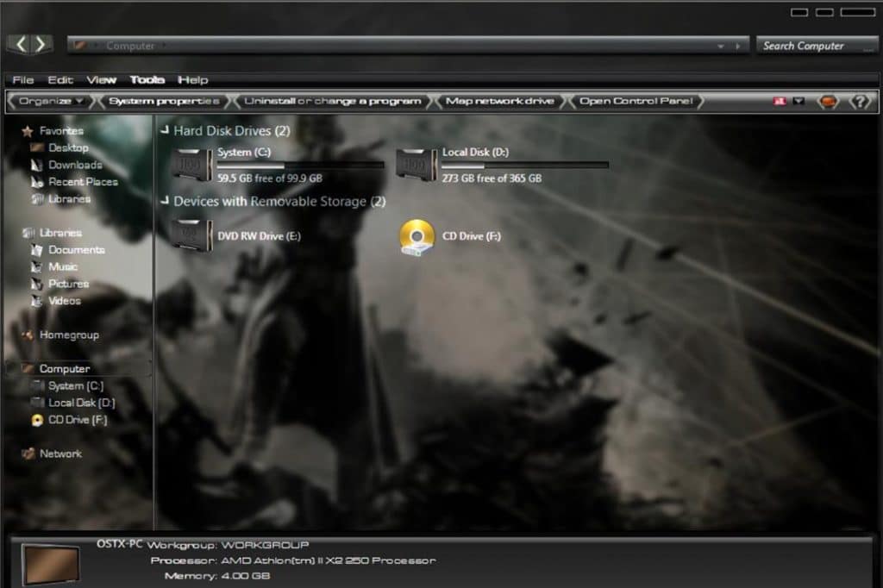This screenshot has width=883, height=588.
Task: Open the CD Drive (F:) disc icon
Action: (x=417, y=236)
